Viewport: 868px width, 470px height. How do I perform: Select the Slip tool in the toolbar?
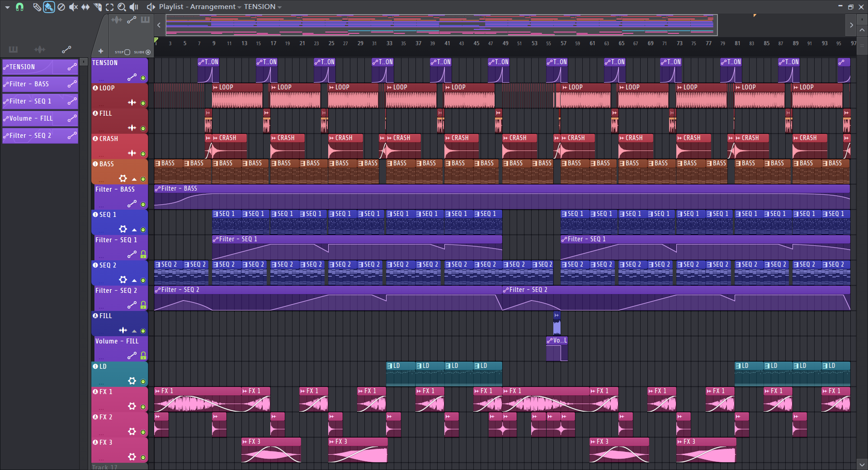[x=85, y=7]
